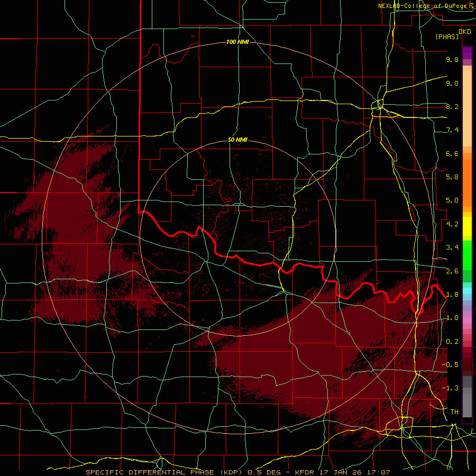Click the DKD label above the color scale
This screenshot has width=476, height=476.
pos(465,32)
